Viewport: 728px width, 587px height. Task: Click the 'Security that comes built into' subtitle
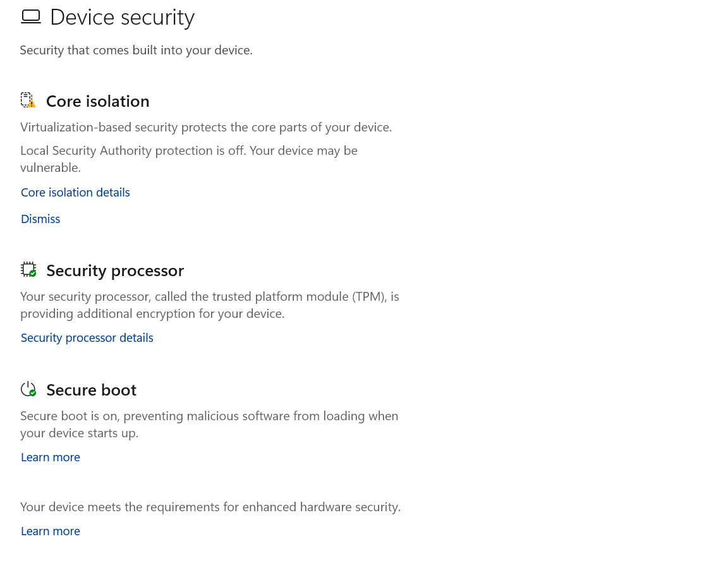click(x=136, y=51)
